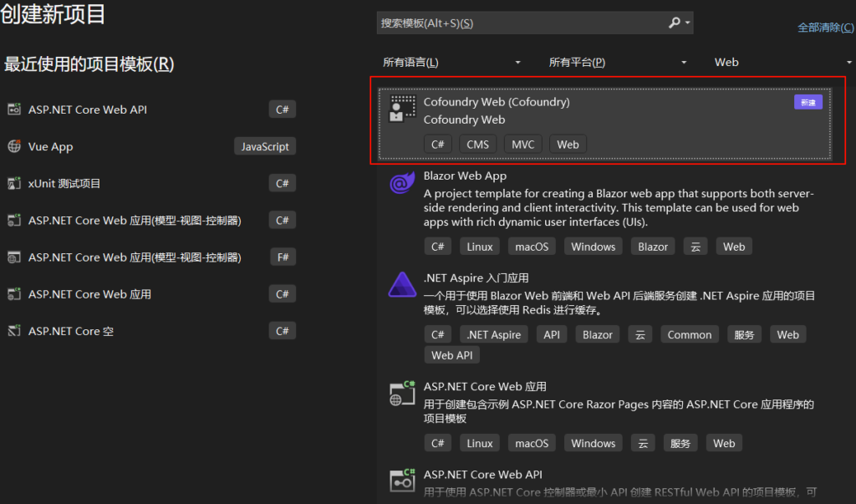The height and width of the screenshot is (504, 856).
Task: Click the C# tag beside xUnit 测试项目
Action: 283,184
